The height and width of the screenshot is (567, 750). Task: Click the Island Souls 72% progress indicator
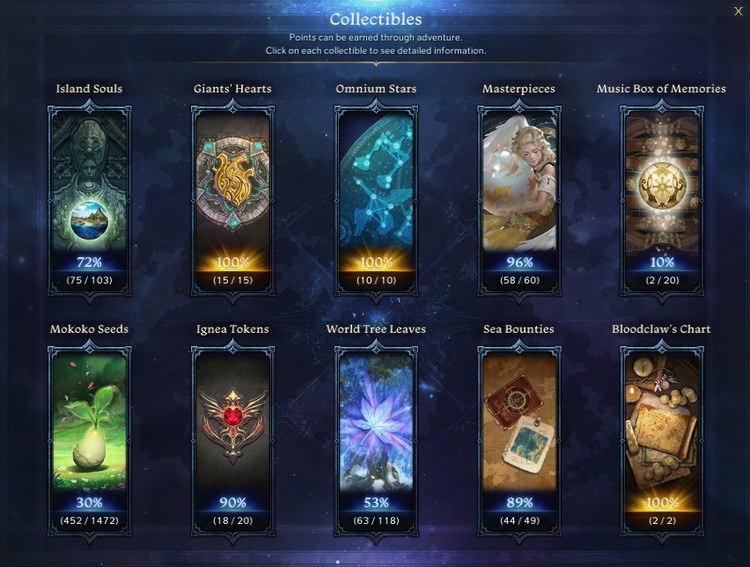click(x=89, y=262)
